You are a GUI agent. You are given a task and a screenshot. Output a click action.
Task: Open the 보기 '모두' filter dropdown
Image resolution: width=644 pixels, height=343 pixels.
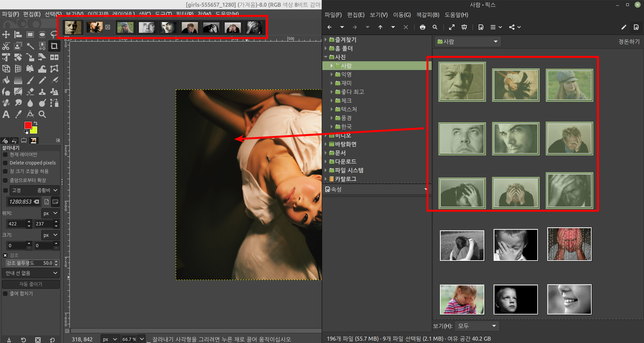tap(477, 326)
